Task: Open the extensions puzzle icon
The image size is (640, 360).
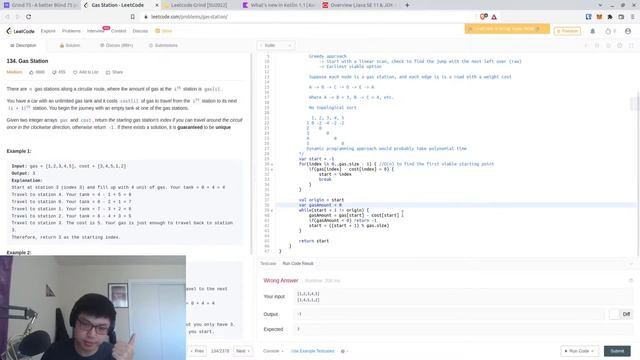Action: 610,17
